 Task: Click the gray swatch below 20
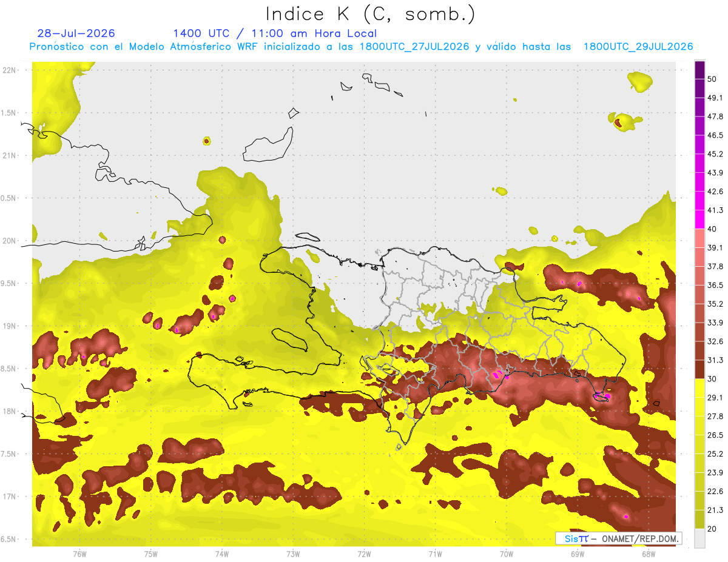tap(699, 538)
